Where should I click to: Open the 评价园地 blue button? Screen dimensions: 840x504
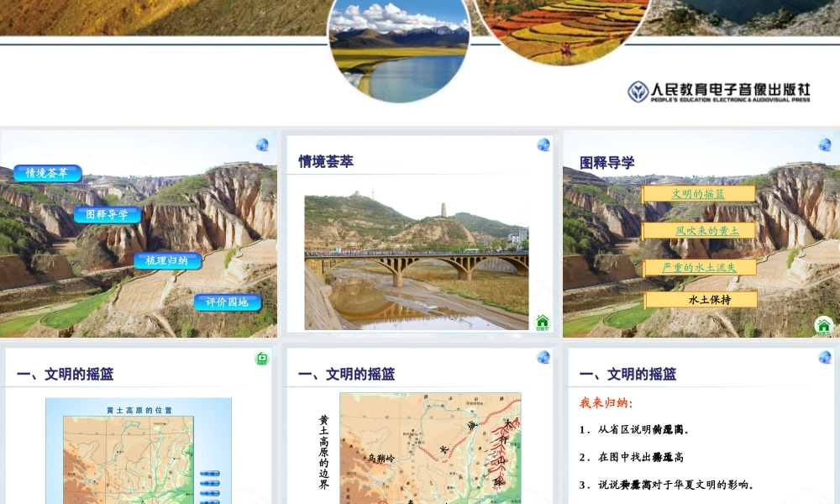coord(227,302)
